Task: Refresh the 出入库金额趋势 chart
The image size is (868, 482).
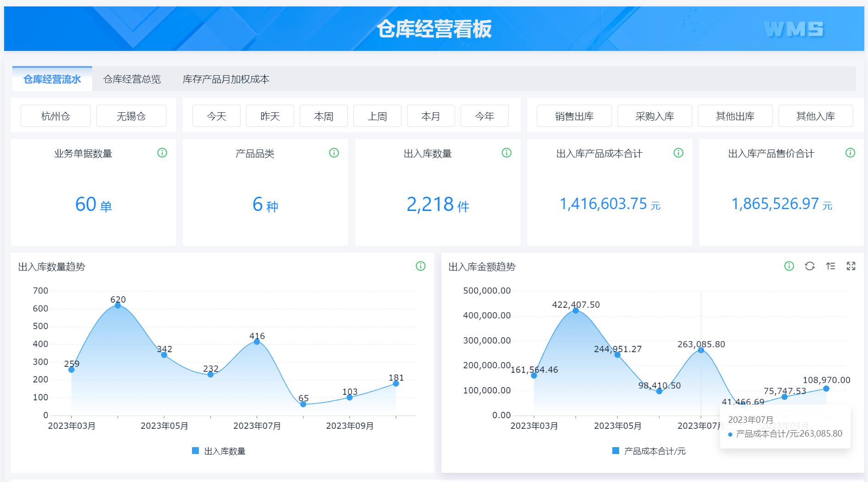Action: click(810, 266)
